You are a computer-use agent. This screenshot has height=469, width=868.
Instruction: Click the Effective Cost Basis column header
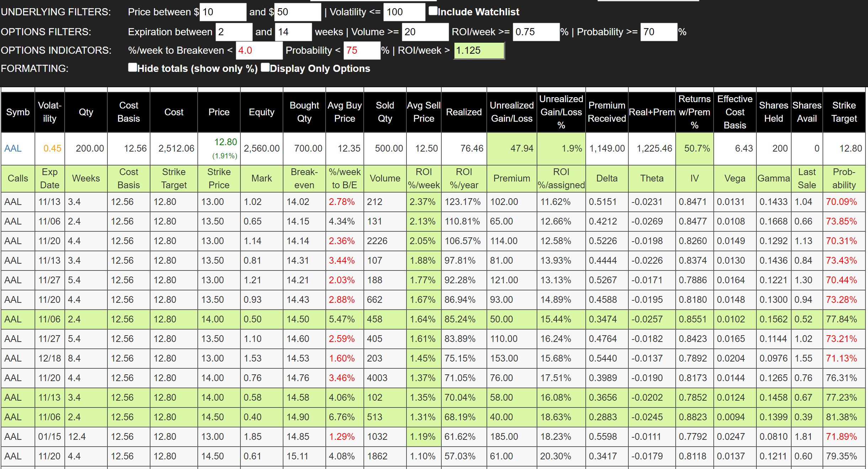click(x=735, y=112)
